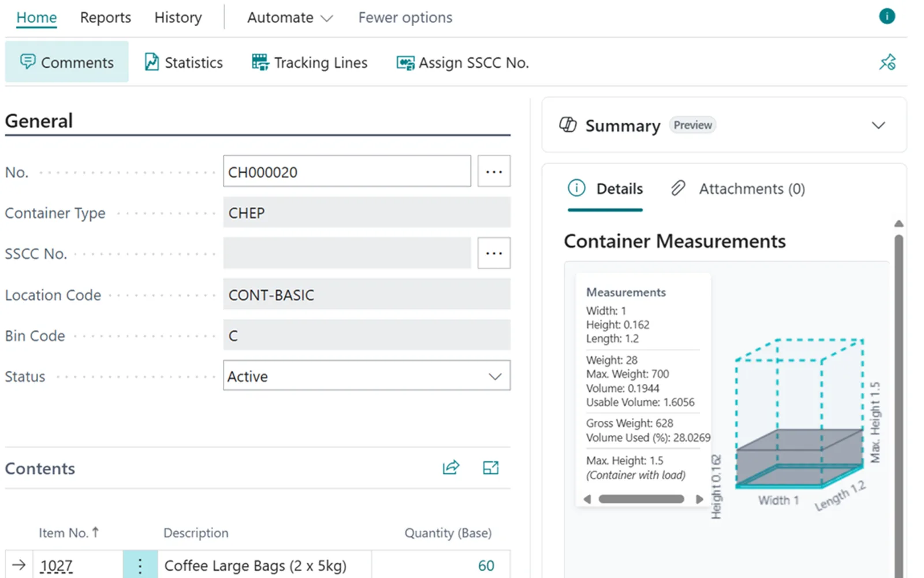Click the Copilot Summary icon

(568, 125)
